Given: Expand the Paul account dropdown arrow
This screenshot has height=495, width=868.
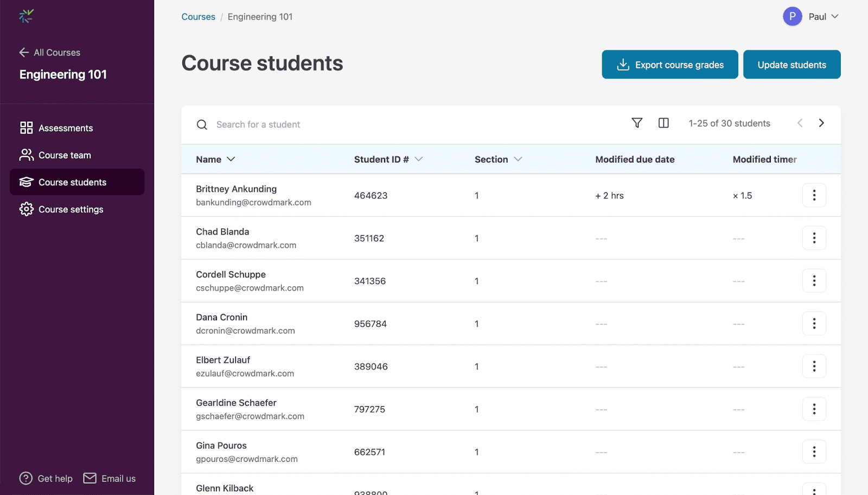Looking at the screenshot, I should (835, 16).
